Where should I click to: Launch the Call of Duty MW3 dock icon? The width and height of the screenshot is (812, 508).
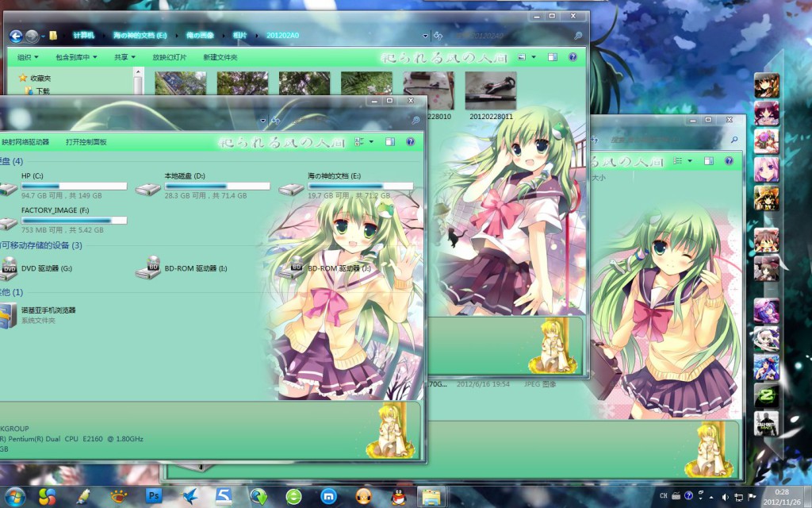pyautogui.click(x=767, y=424)
